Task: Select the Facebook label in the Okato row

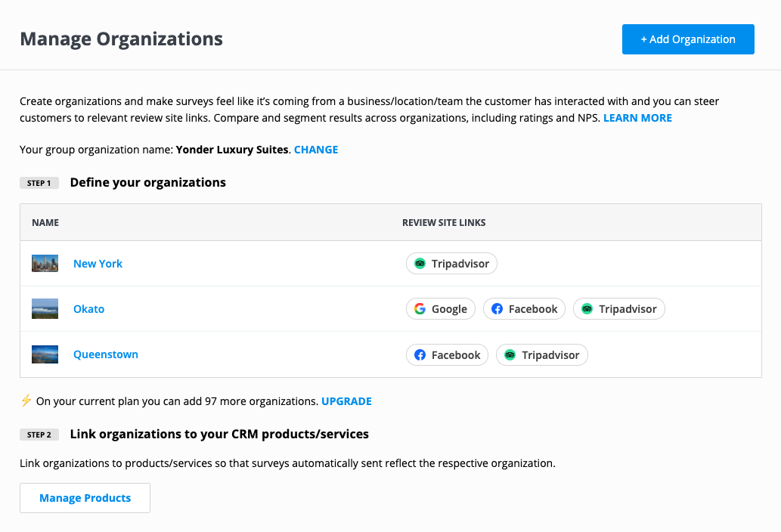Action: click(533, 309)
